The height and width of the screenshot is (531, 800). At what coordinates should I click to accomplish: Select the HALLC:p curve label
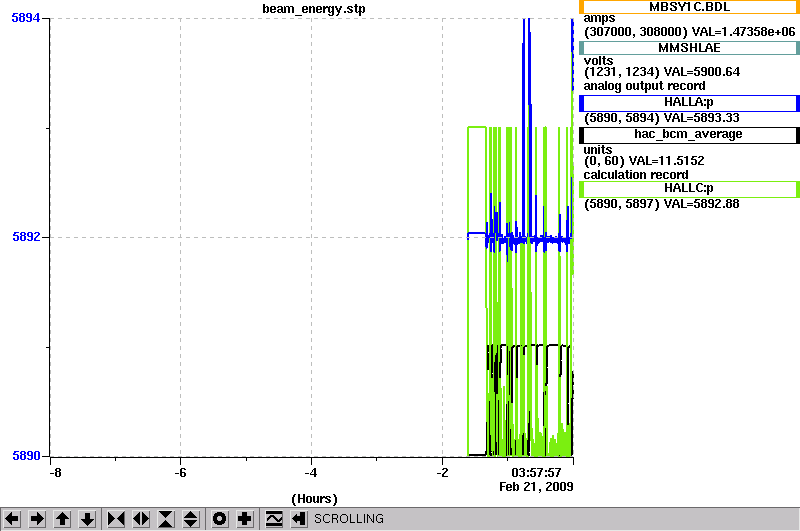689,189
